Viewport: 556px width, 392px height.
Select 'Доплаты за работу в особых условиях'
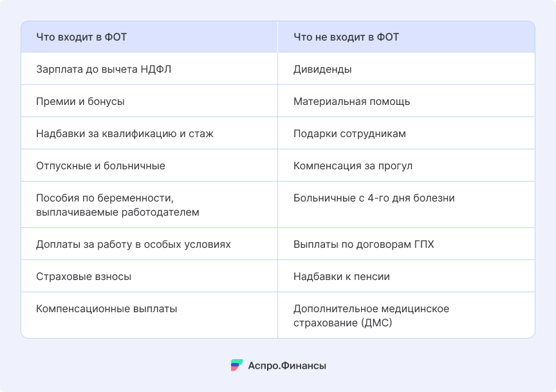click(x=149, y=244)
